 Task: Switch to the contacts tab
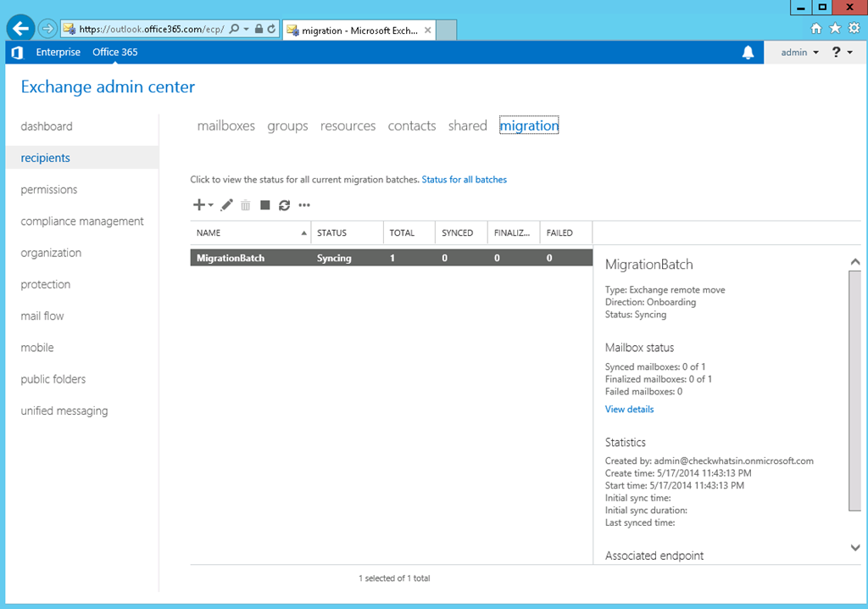pos(412,126)
